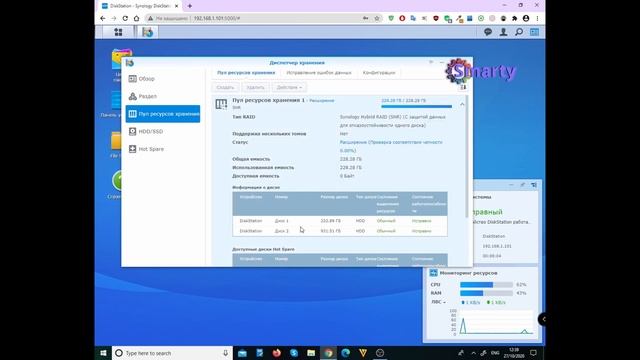The width and height of the screenshot is (640, 360).
Task: Open Firefox from the Windows taskbar
Action: click(277, 353)
